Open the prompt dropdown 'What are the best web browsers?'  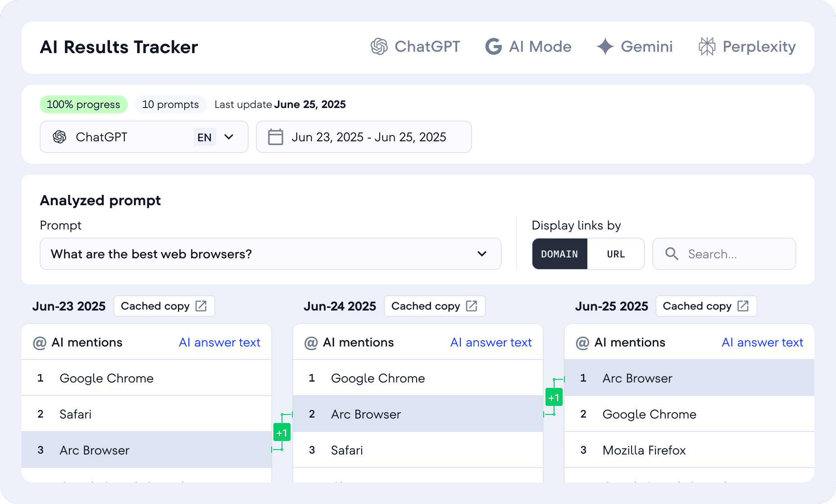271,254
